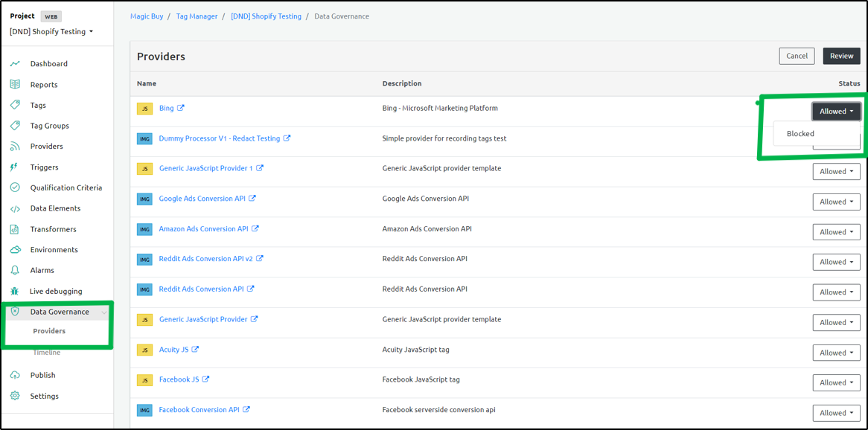
Task: Click the Review button
Action: click(x=841, y=56)
